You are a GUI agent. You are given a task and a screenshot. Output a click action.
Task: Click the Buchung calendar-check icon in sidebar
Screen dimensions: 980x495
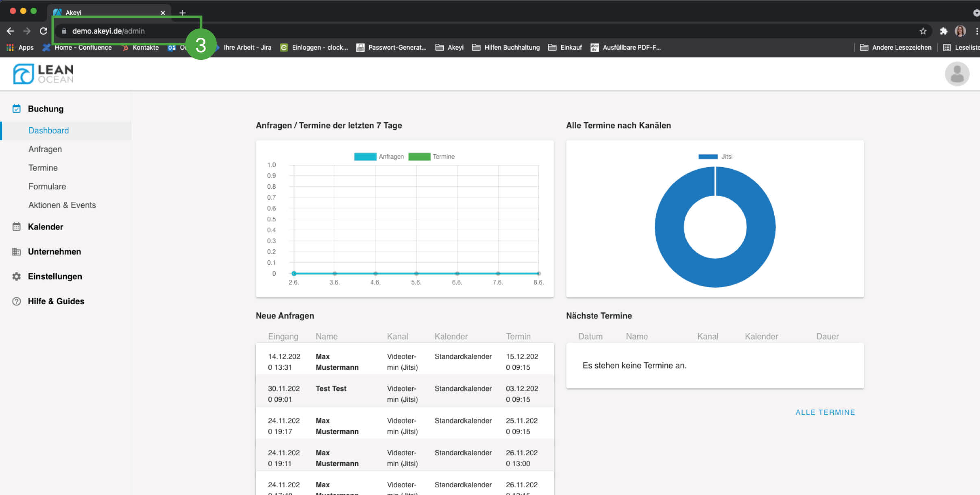[16, 109]
